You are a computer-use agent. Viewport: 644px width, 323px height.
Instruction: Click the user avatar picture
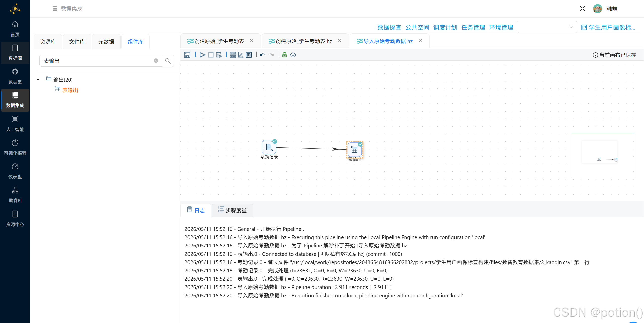[597, 9]
